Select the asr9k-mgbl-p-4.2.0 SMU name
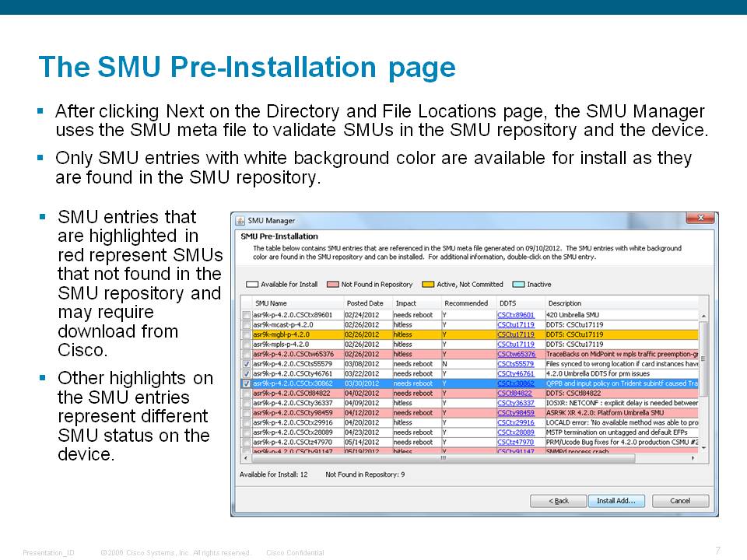This screenshot has height=560, width=747. [282, 334]
